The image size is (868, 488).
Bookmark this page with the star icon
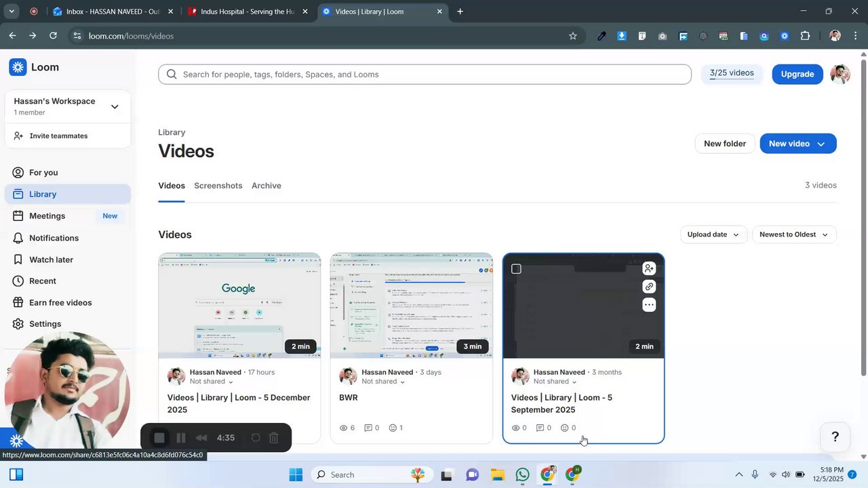573,36
